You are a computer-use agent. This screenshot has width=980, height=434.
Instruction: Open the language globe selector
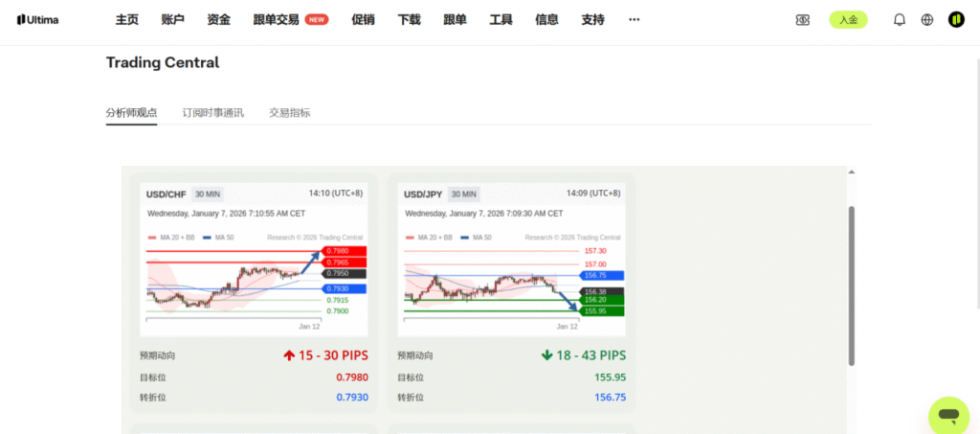(927, 20)
